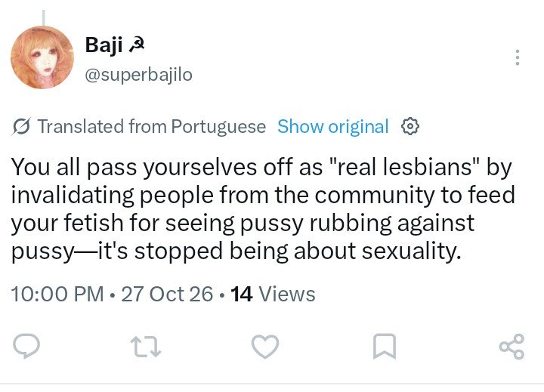Click the 27 Oct 26 date
The image size is (544, 392).
point(167,294)
